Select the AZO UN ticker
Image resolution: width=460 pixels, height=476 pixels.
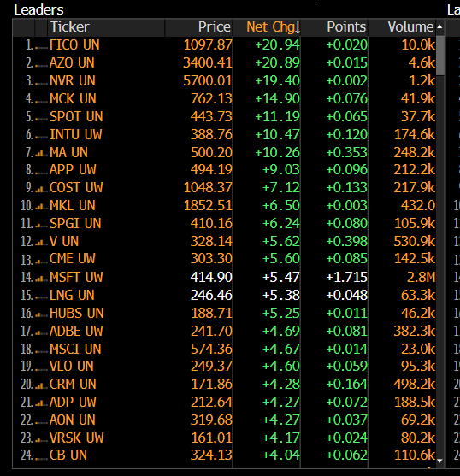tap(72, 63)
